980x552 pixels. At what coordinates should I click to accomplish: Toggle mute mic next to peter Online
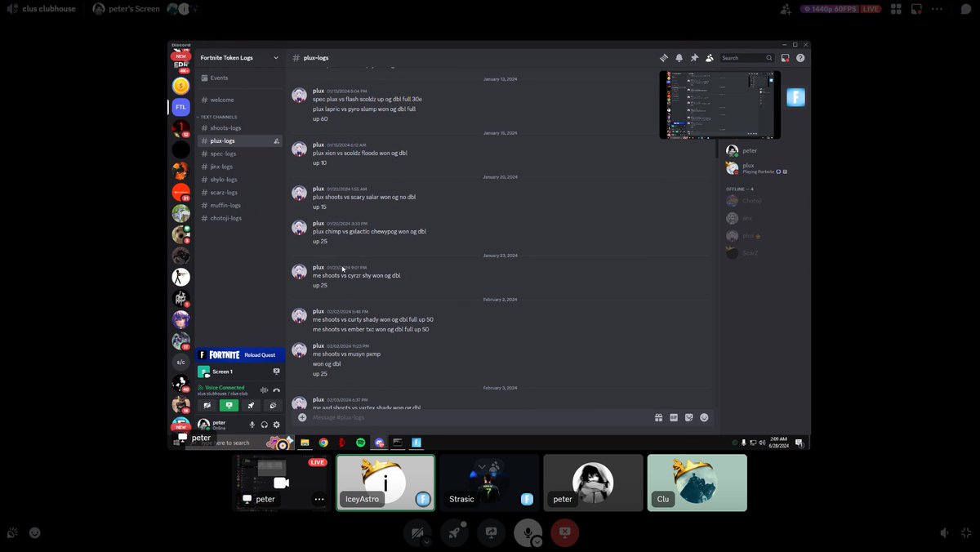pyautogui.click(x=252, y=425)
